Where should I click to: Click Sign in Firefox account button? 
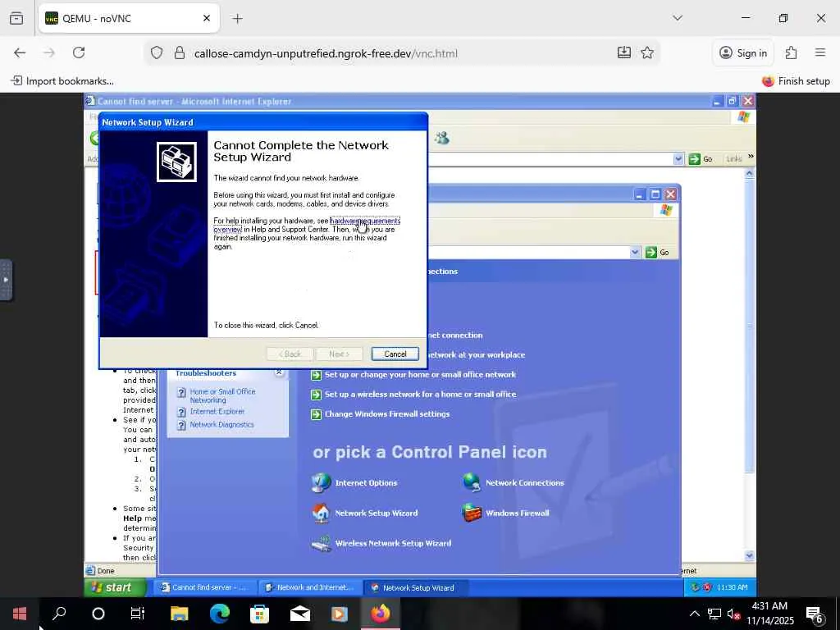[x=743, y=52]
